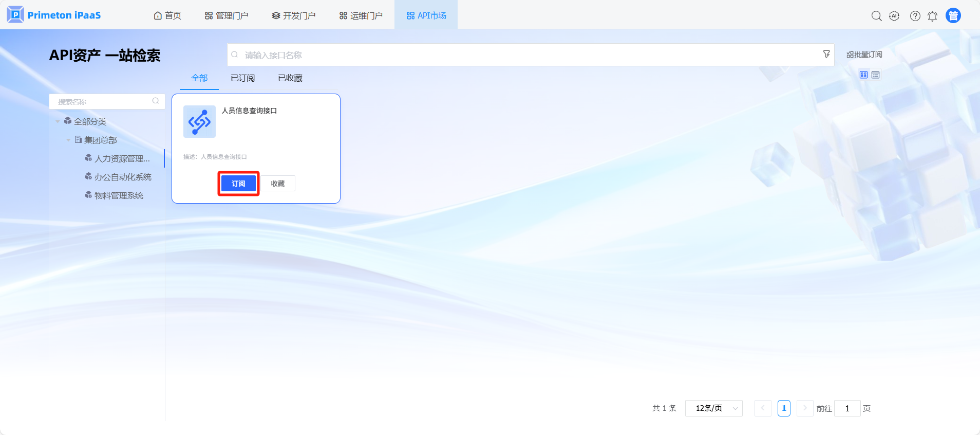Switch to card grid view
The height and width of the screenshot is (435, 980).
(863, 75)
